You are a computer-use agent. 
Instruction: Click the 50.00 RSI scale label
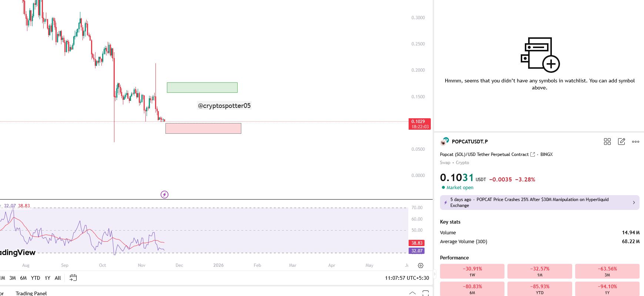click(x=417, y=230)
